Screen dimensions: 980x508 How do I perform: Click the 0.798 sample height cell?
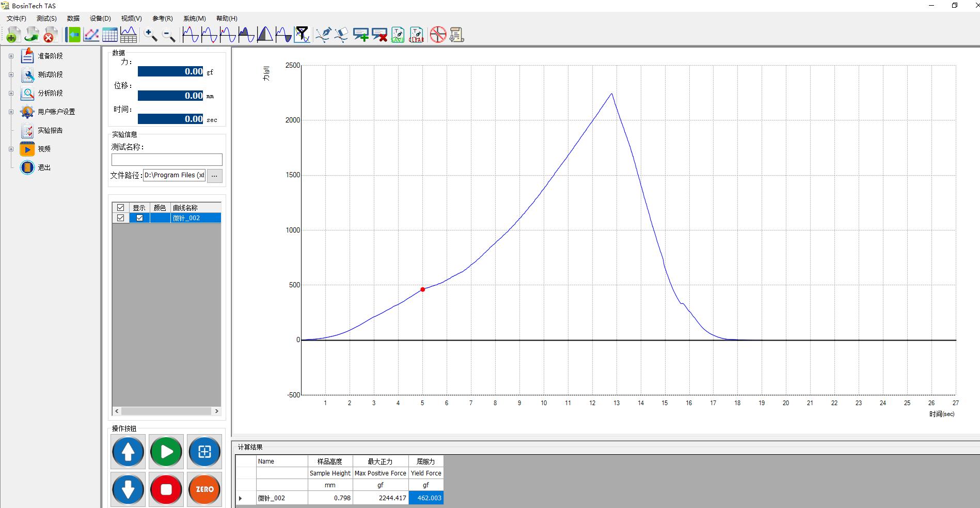330,498
